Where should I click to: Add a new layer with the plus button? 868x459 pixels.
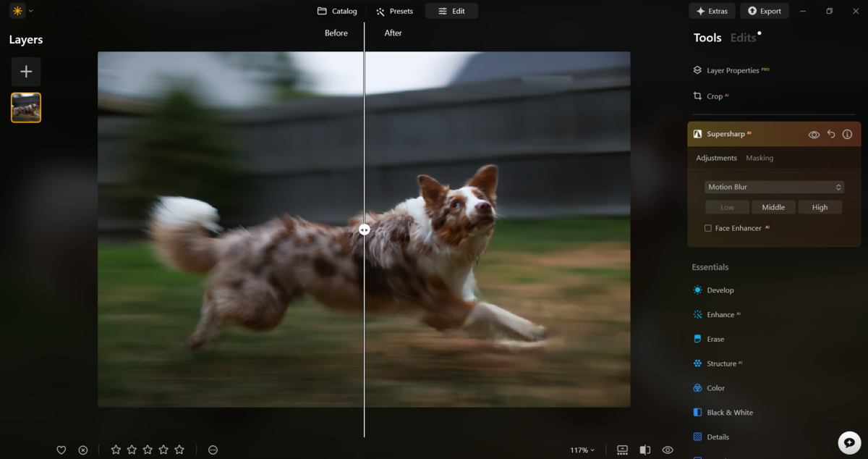26,72
